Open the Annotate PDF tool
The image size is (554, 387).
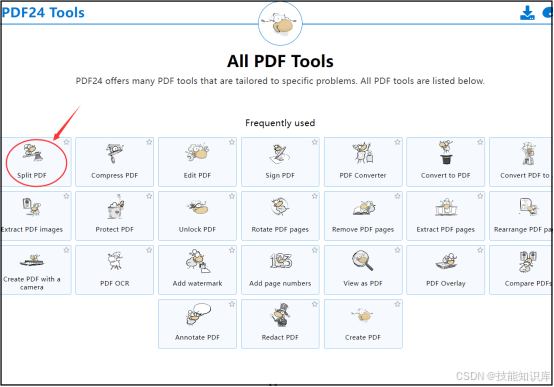pyautogui.click(x=197, y=324)
